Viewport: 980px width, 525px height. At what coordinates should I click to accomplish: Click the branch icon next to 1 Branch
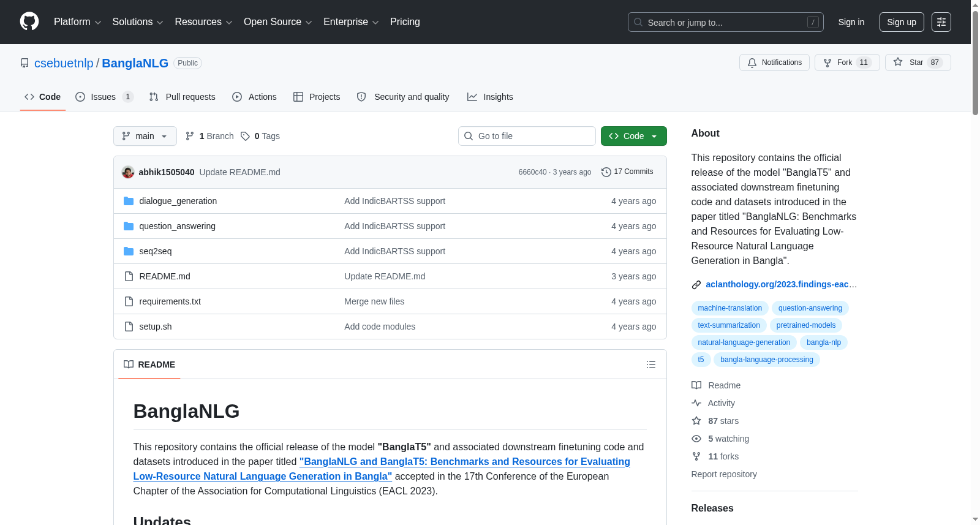pyautogui.click(x=190, y=136)
